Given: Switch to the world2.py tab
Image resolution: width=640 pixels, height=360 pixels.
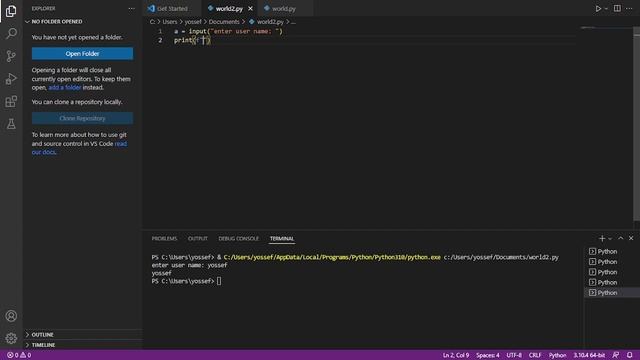Looking at the screenshot, I should pos(229,9).
